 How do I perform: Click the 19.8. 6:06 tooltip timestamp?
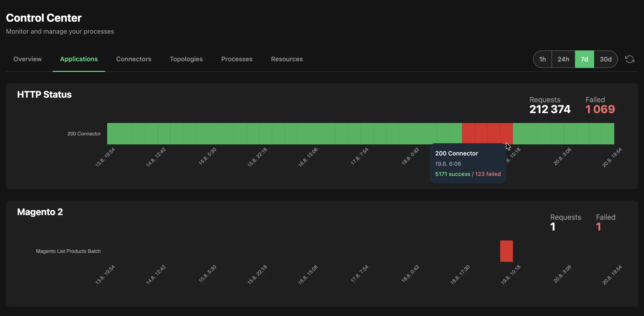[x=448, y=164]
